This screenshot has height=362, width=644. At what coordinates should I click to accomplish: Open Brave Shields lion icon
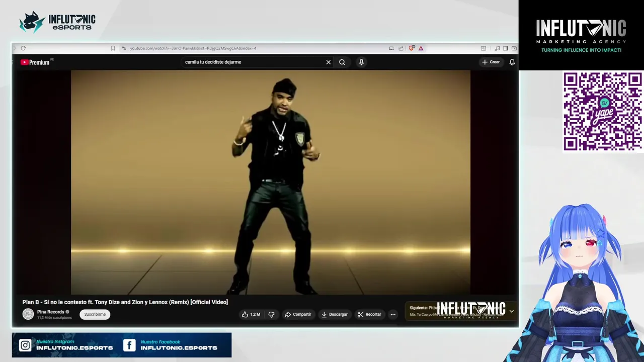click(x=412, y=48)
